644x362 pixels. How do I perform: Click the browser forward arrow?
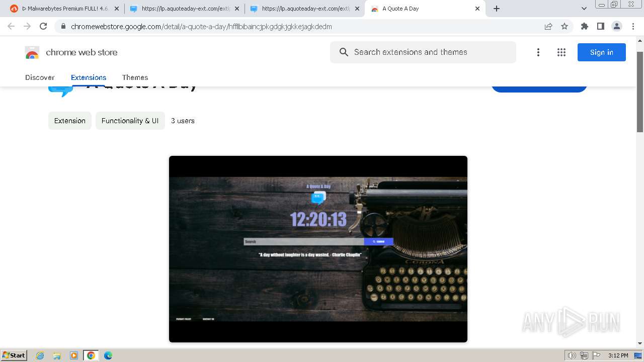pos(27,26)
